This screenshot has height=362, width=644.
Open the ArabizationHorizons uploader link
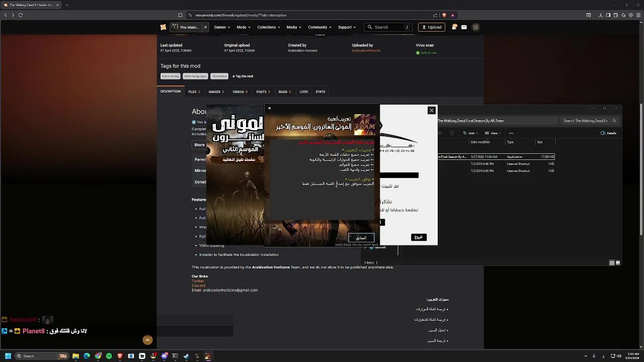coord(366,51)
